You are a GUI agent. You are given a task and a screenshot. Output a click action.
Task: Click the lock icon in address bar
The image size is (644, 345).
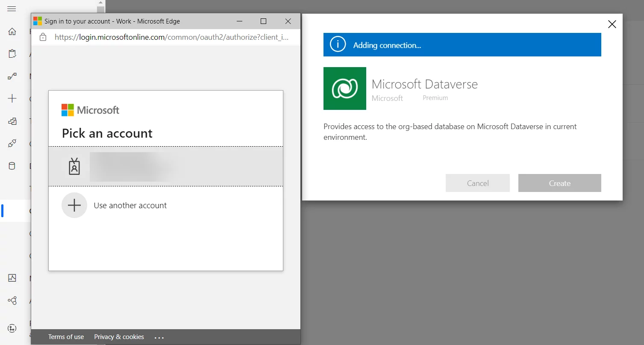(x=43, y=37)
